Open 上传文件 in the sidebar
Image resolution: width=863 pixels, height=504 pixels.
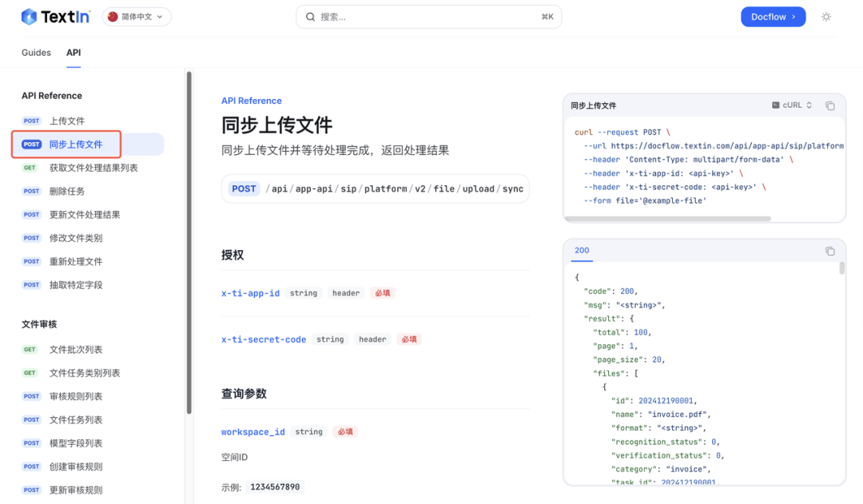67,121
